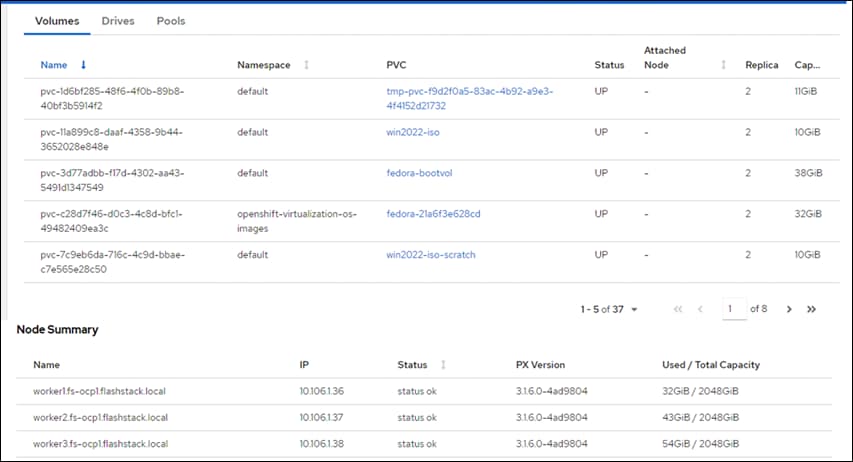Image resolution: width=853 pixels, height=462 pixels.
Task: Go to previous page of volumes
Action: 700,309
